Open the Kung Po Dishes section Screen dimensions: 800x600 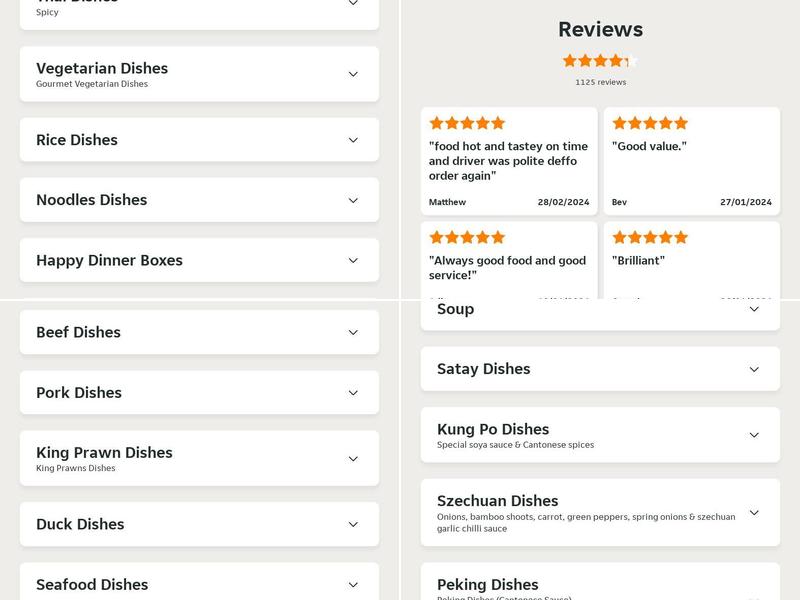[600, 434]
